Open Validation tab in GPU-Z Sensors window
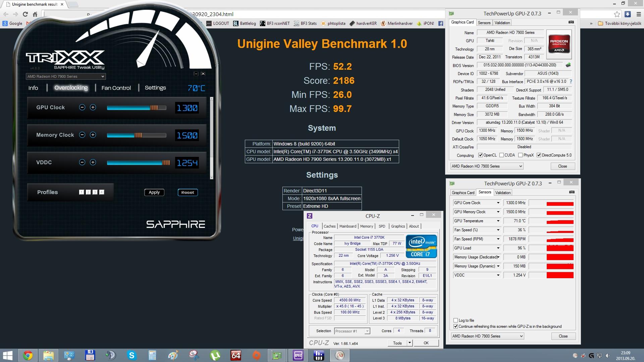644x362 pixels. tap(503, 193)
